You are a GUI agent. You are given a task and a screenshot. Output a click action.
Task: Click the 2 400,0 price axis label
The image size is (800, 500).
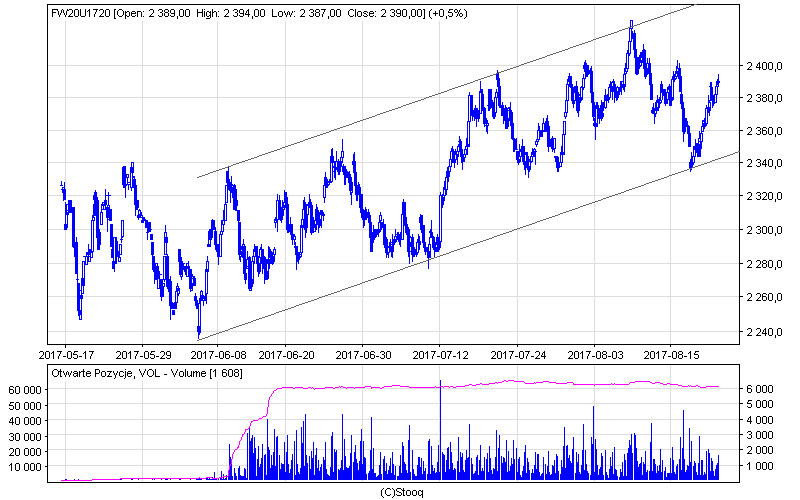pos(764,66)
